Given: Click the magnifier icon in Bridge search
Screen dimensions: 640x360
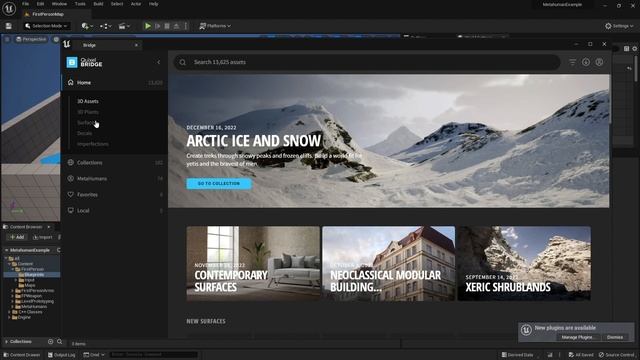Looking at the screenshot, I should click(x=182, y=62).
